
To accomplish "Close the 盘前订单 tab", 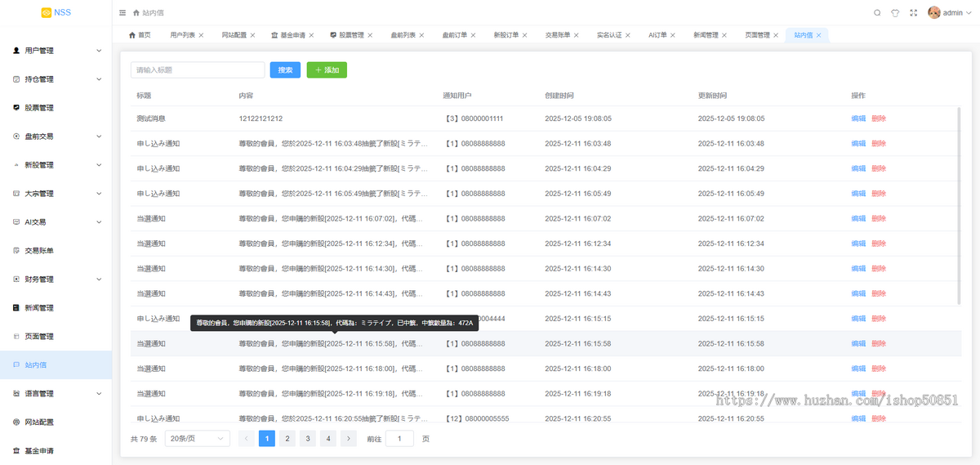I will point(474,35).
